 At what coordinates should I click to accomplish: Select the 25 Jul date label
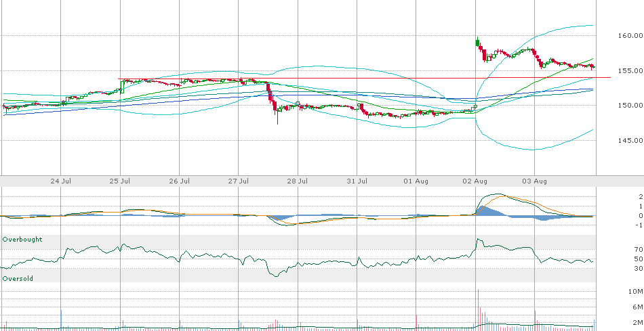point(120,181)
